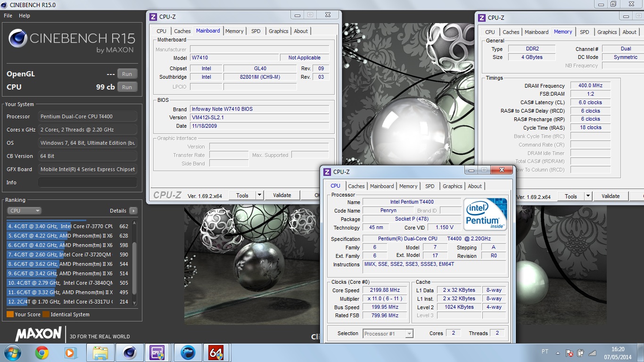644x362 pixels.
Task: Open Memory tab in Mainboard CPU-Z window
Action: pyautogui.click(x=234, y=31)
